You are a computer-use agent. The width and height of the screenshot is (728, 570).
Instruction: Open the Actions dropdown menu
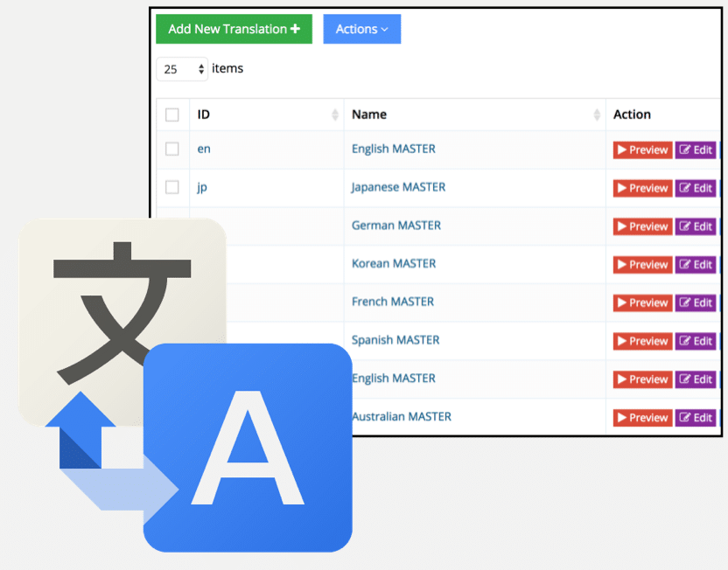click(362, 29)
